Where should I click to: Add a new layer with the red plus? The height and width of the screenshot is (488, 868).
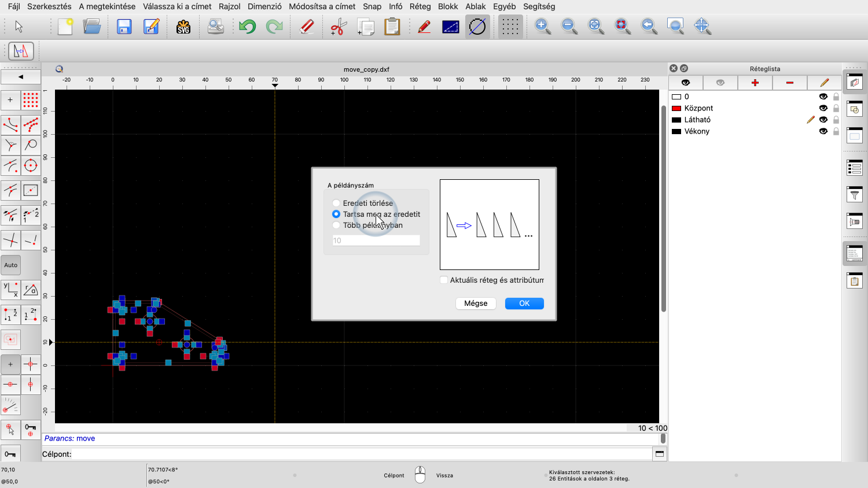click(x=755, y=82)
